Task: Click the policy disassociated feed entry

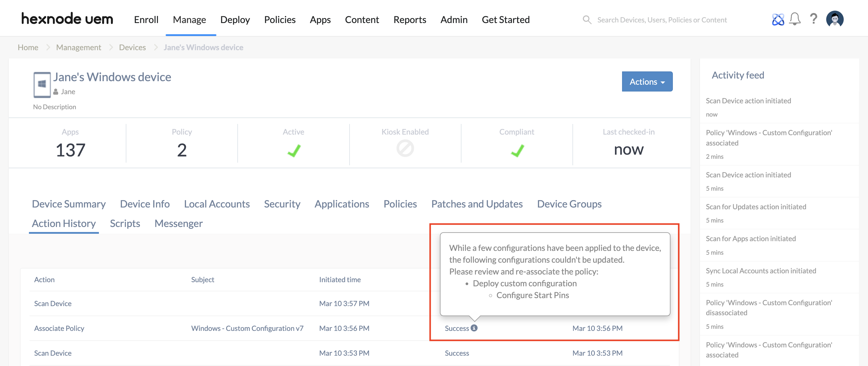Action: (769, 307)
